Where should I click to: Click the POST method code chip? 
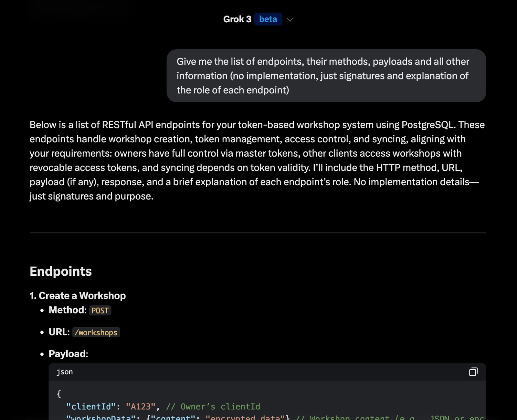pos(100,311)
